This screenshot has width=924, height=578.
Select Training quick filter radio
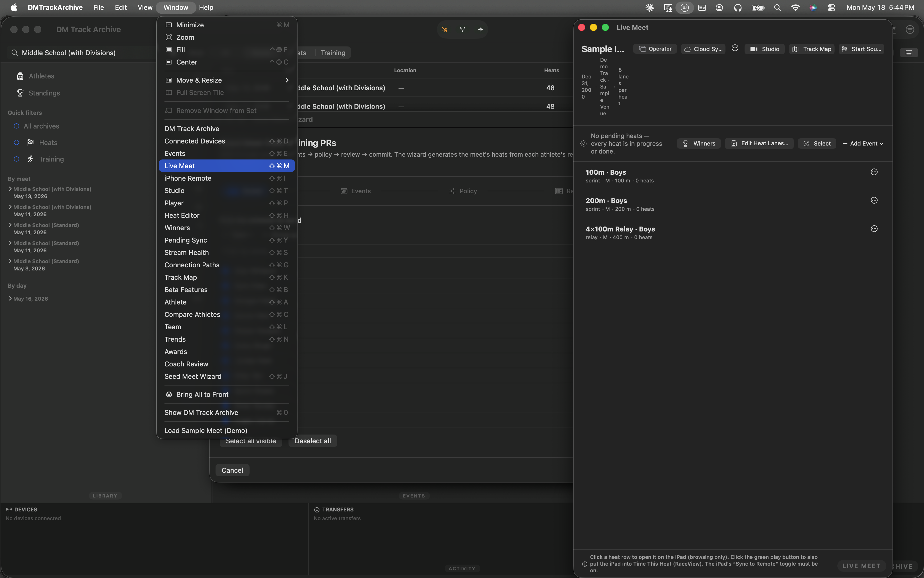16,159
